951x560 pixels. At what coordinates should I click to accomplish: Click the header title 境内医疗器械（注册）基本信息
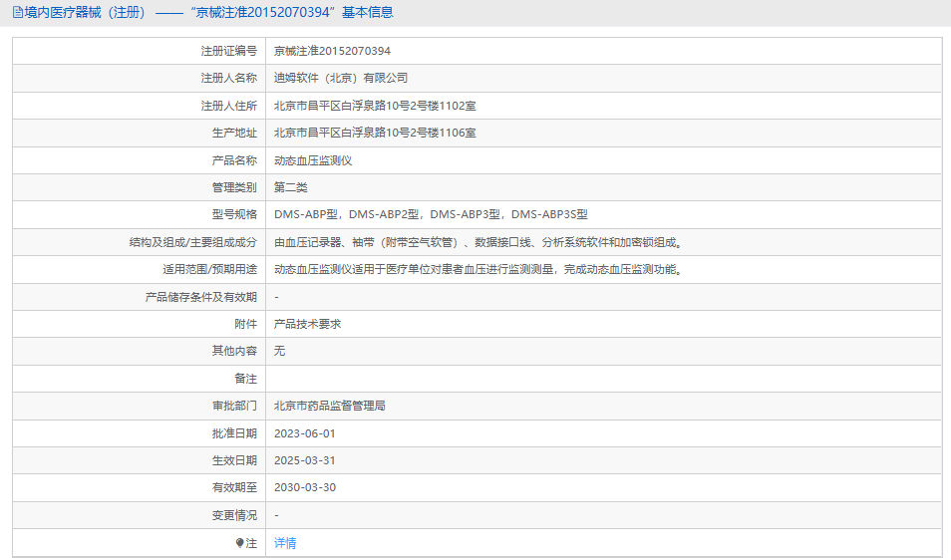coord(208,12)
